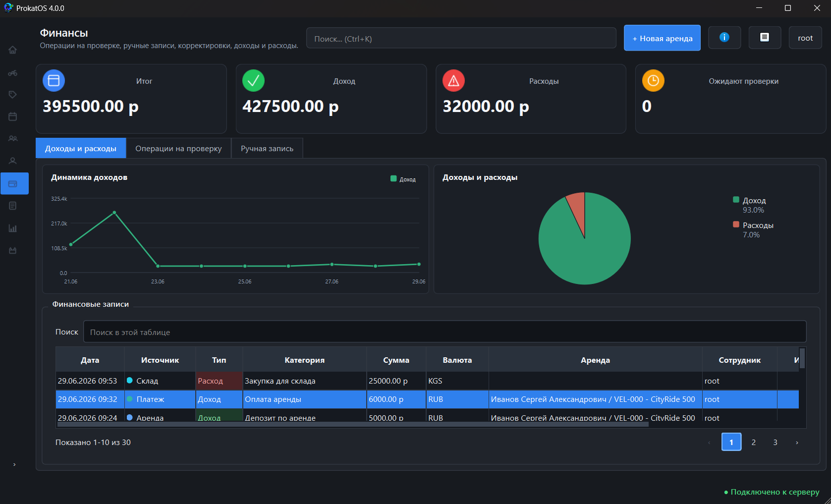Click the Подключено к серверу status

772,492
